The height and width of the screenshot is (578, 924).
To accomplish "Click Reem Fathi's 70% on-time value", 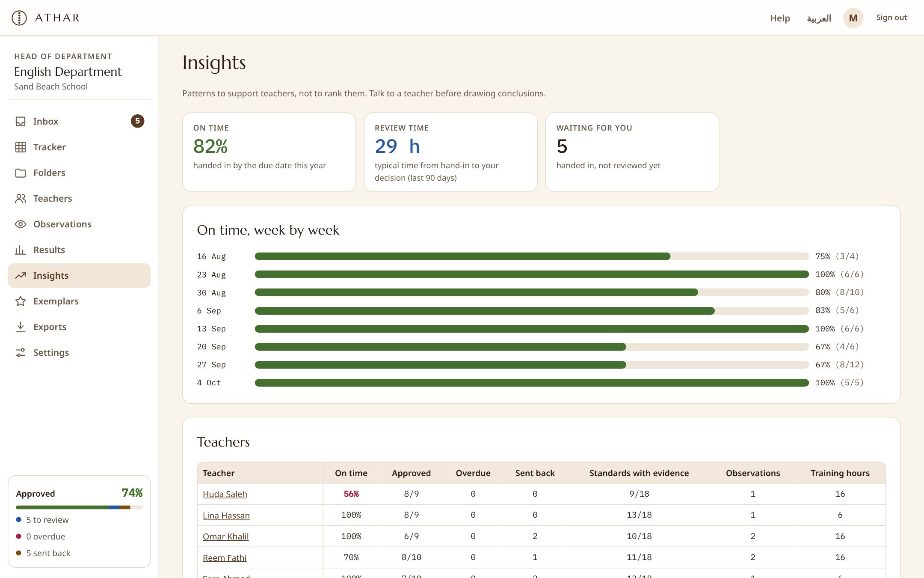I will [x=351, y=557].
